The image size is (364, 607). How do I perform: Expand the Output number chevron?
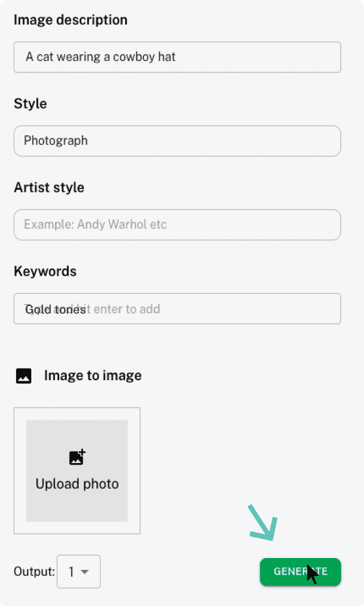(x=86, y=572)
